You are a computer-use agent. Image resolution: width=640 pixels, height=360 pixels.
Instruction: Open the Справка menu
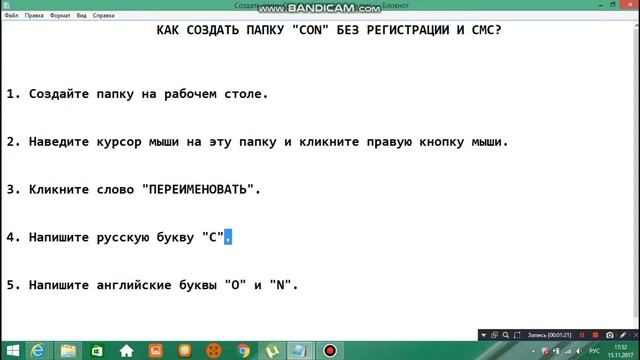103,16
